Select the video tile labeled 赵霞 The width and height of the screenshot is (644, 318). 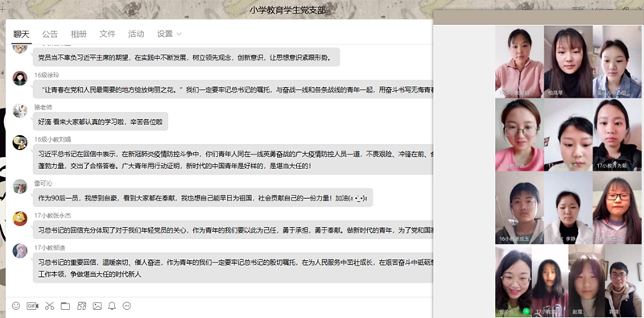pyautogui.click(x=587, y=281)
